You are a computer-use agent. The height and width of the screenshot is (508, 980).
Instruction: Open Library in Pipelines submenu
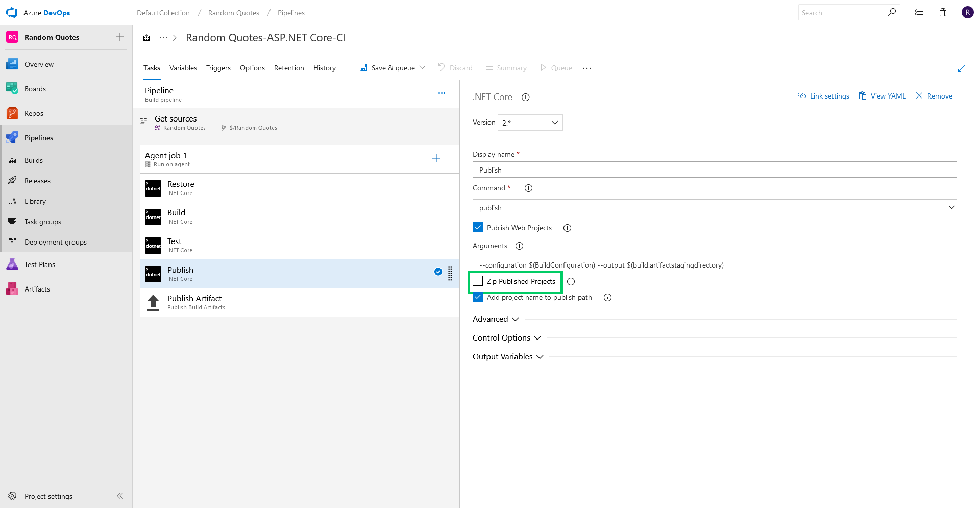pyautogui.click(x=35, y=201)
